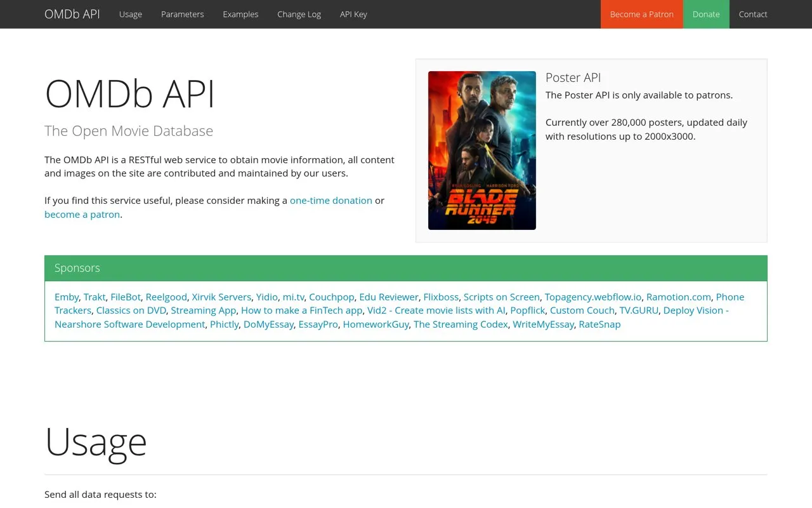The height and width of the screenshot is (508, 812).
Task: Go to Usage in the navbar
Action: (x=131, y=14)
